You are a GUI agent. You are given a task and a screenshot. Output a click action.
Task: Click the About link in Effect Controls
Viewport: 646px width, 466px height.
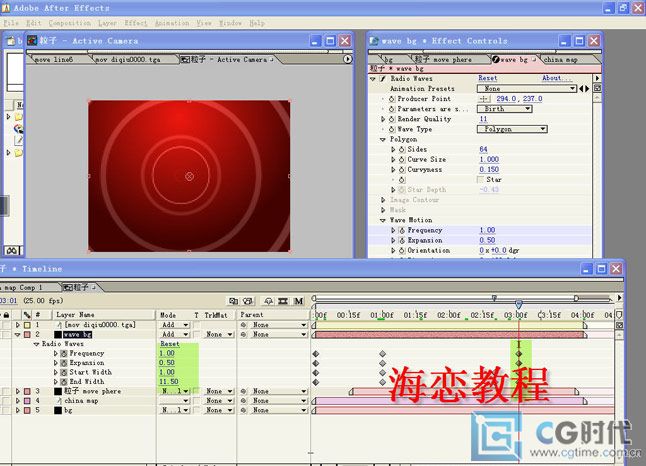tap(556, 78)
